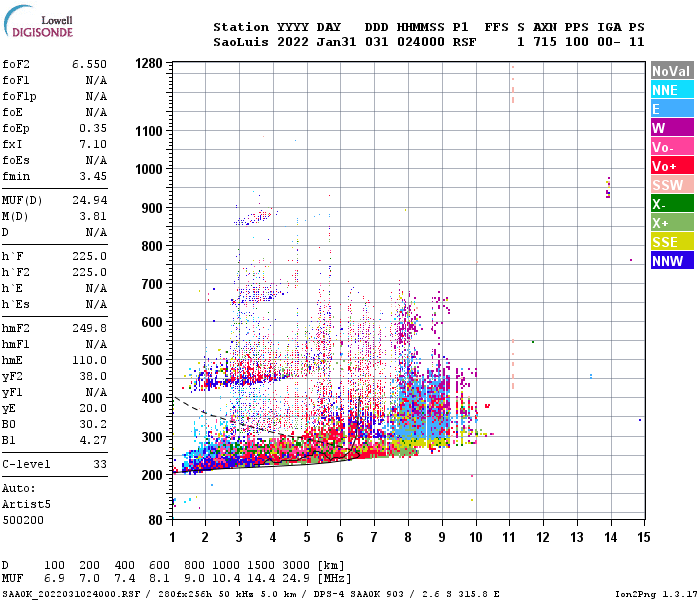
Task: Select the h`F2 value 225.0
Action: [x=90, y=272]
